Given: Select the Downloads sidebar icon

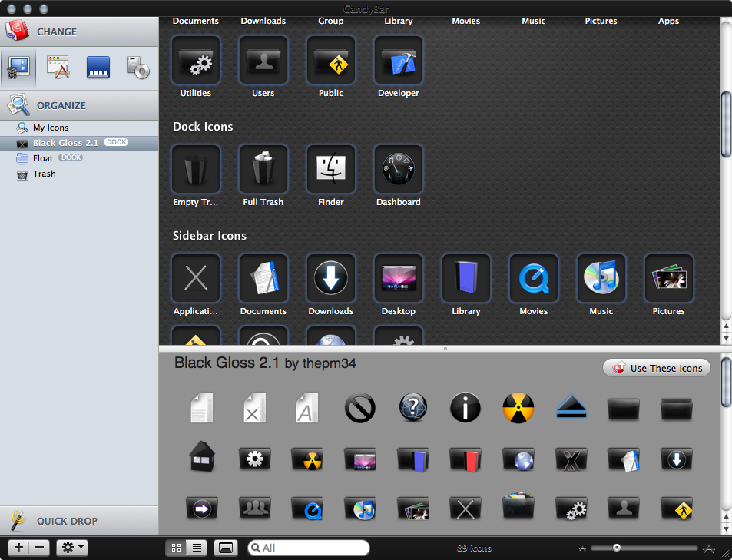Looking at the screenshot, I should coord(331,278).
